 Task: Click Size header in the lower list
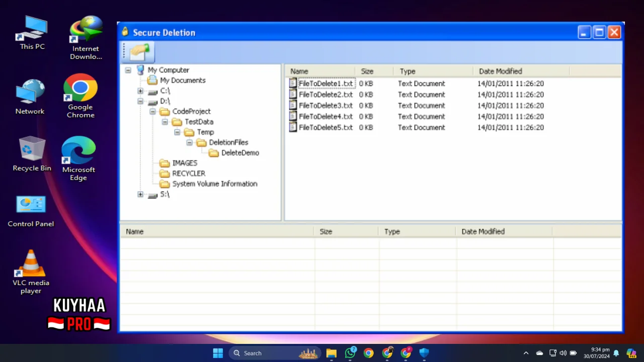[x=346, y=232]
